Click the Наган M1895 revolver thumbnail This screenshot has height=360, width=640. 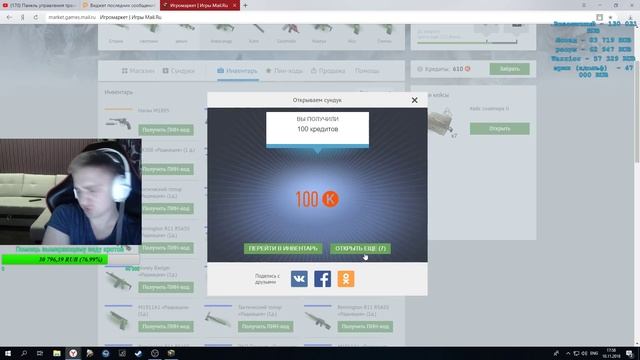click(x=118, y=122)
